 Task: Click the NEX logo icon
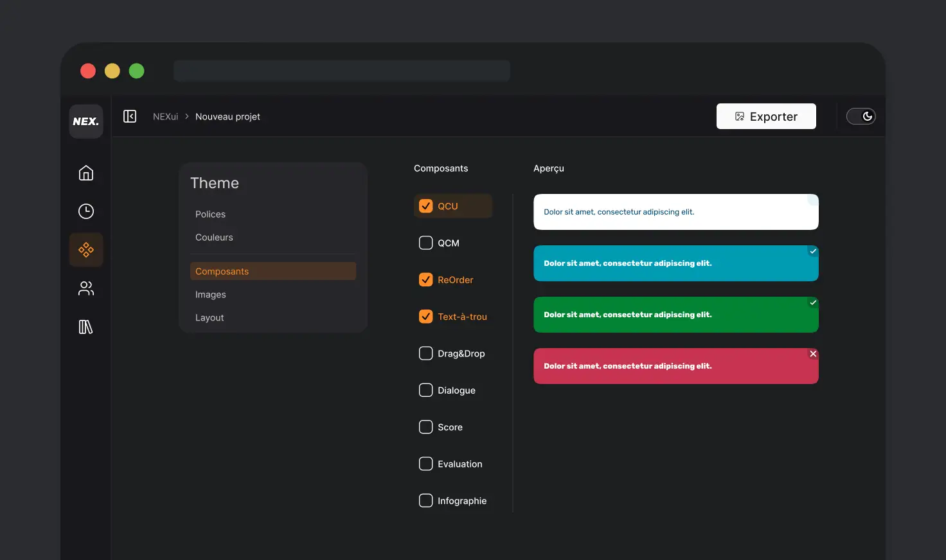[x=86, y=121]
